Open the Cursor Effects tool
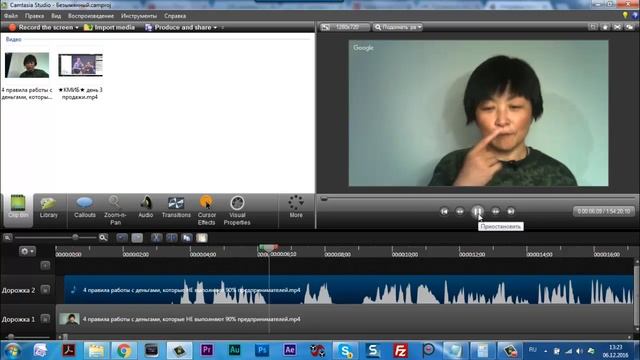The width and height of the screenshot is (640, 360). tap(207, 211)
